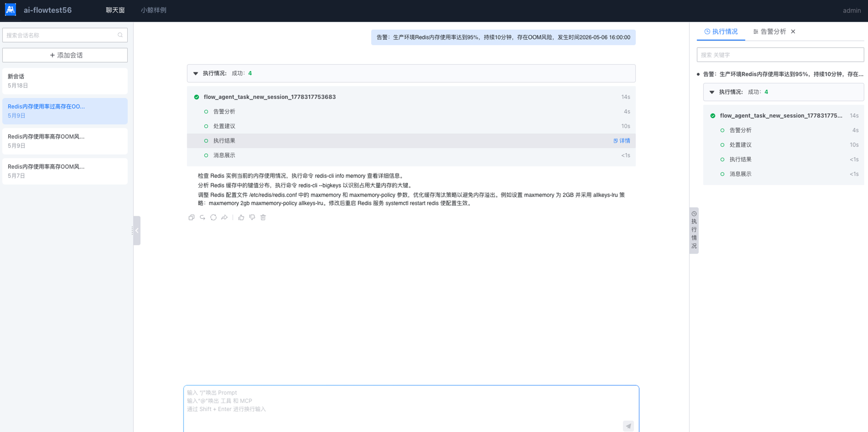868x432 pixels.
Task: Select the 处置建议 step row in chat
Action: pos(411,126)
